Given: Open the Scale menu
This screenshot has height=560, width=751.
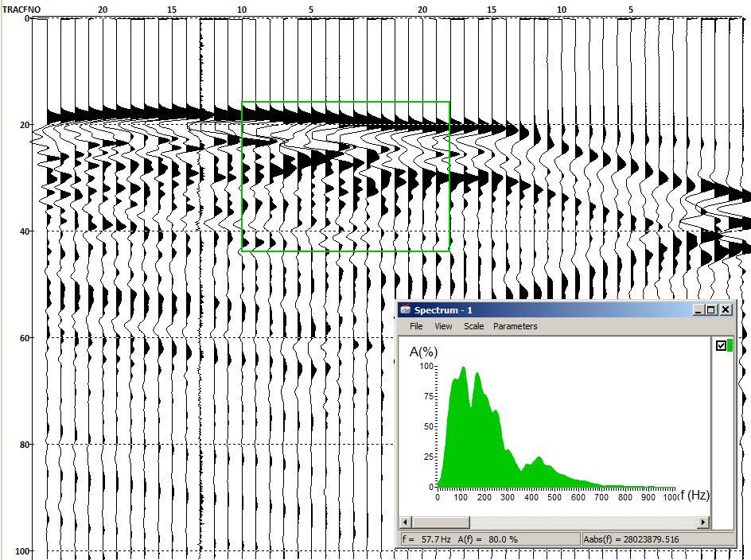Looking at the screenshot, I should pyautogui.click(x=473, y=326).
